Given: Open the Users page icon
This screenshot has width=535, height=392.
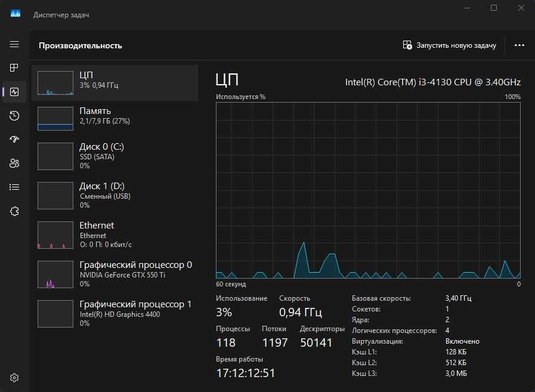Looking at the screenshot, I should [x=14, y=163].
